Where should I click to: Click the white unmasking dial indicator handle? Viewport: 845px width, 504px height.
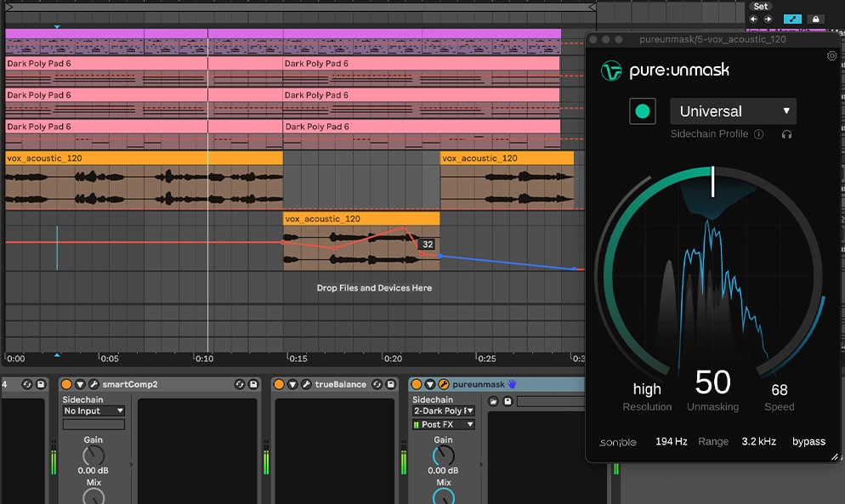(712, 181)
